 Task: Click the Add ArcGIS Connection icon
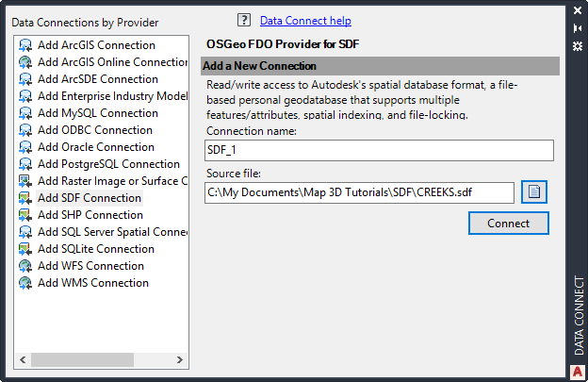point(24,45)
